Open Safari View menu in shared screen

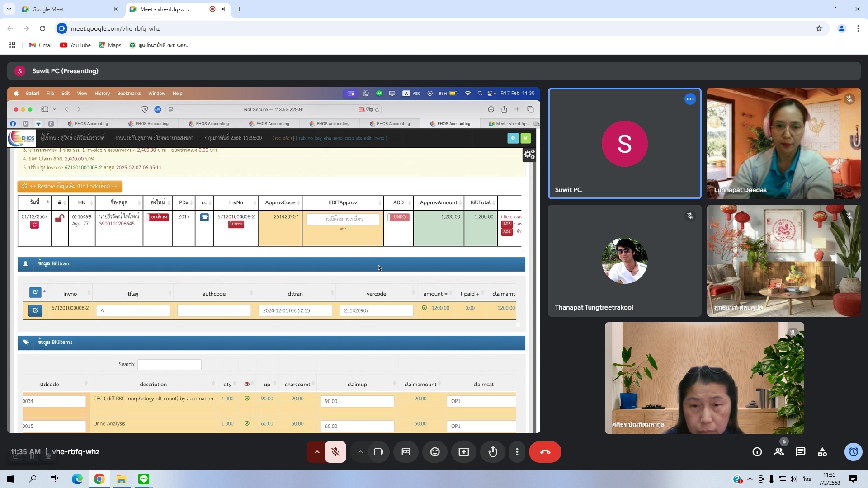coord(82,94)
